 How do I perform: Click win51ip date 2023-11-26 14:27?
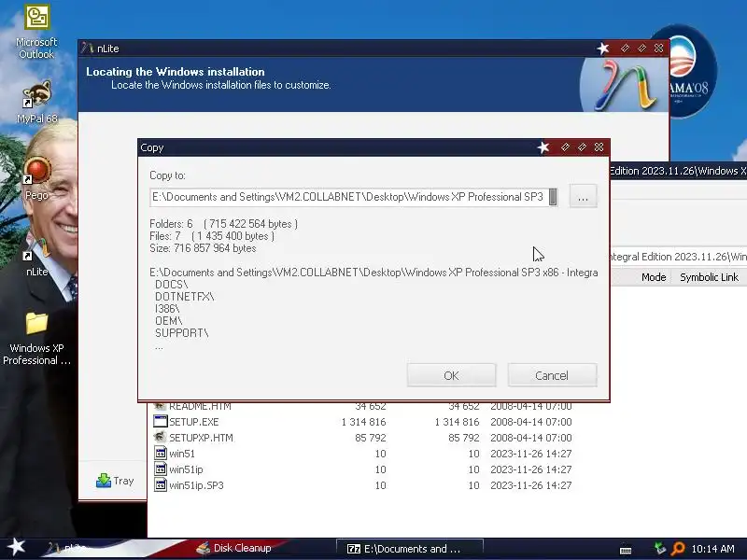coord(531,469)
